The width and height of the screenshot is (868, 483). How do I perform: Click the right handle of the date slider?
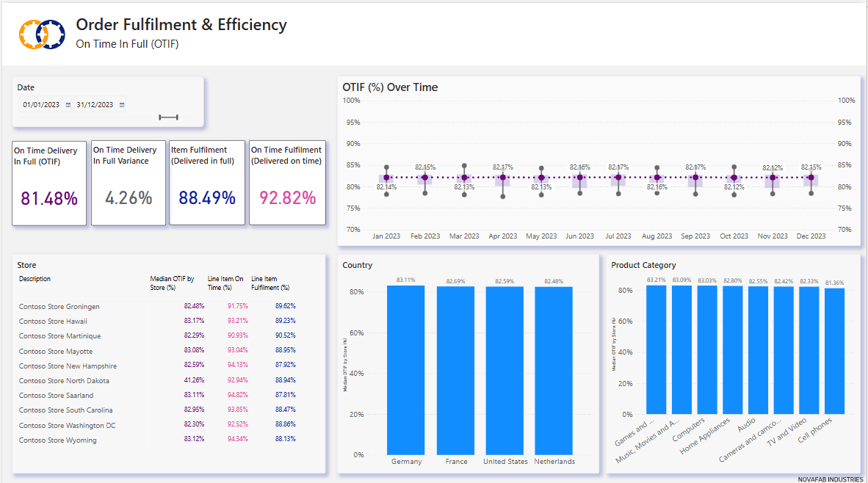pyautogui.click(x=178, y=117)
